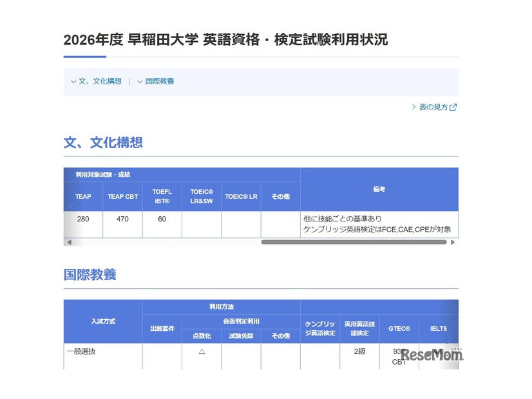Click △ mark in 点数化 column
Screen dimensions: 532x399
coord(202,351)
